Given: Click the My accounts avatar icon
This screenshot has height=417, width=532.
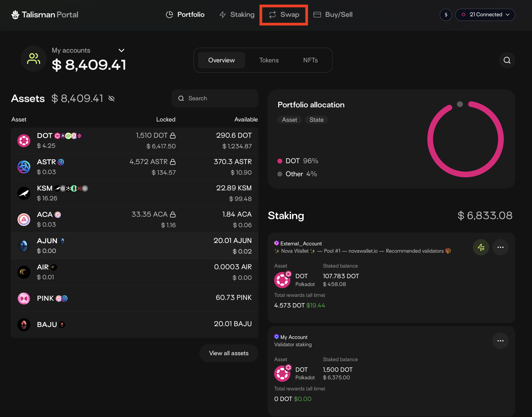Looking at the screenshot, I should (x=34, y=59).
